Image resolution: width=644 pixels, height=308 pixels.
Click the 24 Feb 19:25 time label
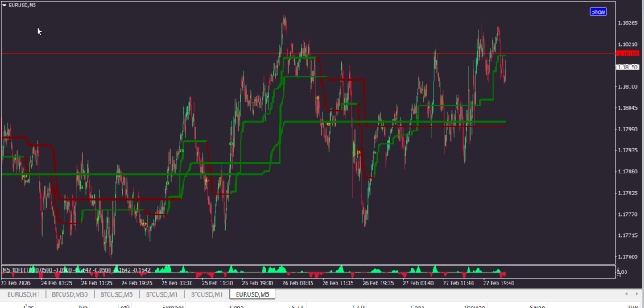coord(137,283)
